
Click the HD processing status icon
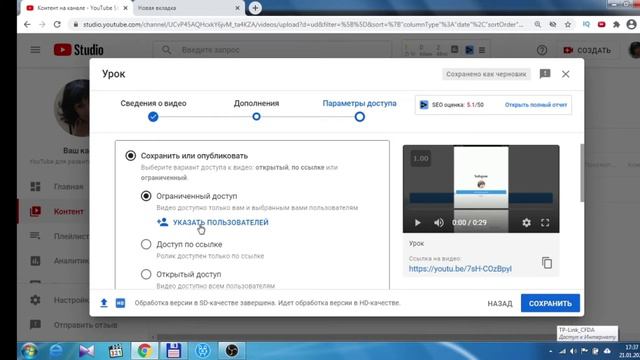pos(120,303)
